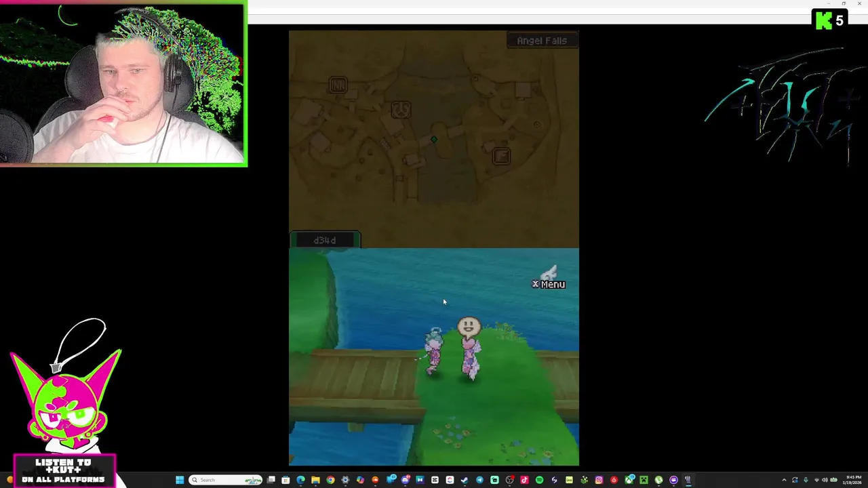Open Spotify from the taskbar
The image size is (868, 488).
539,480
